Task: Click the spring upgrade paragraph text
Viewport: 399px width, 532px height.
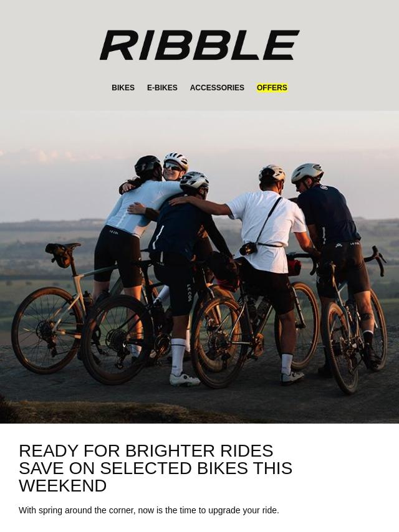Action: pos(149,510)
